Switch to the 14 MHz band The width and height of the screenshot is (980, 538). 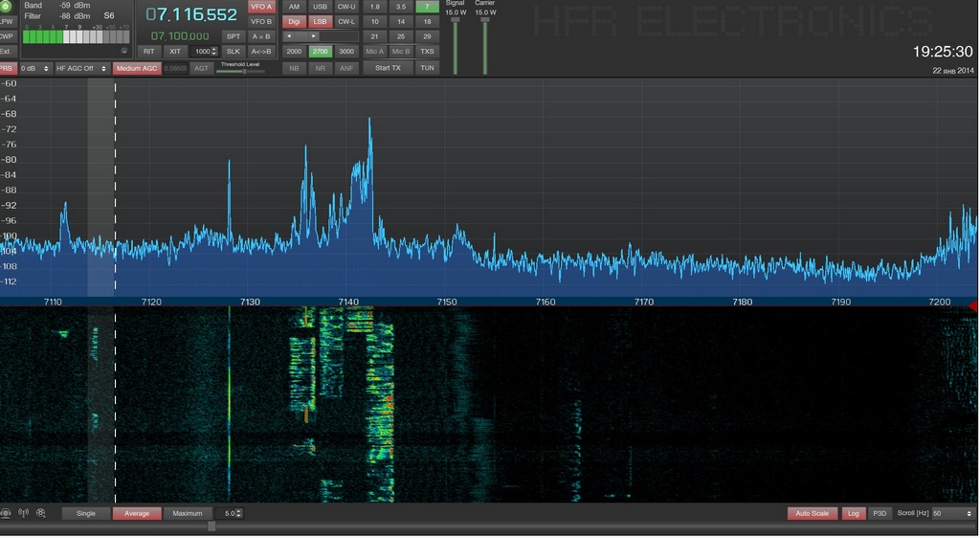click(x=401, y=21)
